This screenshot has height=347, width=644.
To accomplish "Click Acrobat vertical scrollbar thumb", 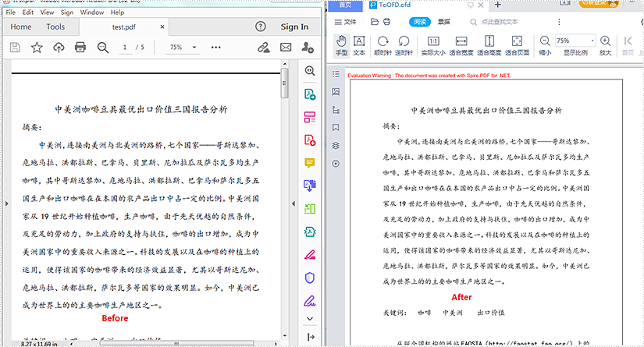I will [284, 83].
